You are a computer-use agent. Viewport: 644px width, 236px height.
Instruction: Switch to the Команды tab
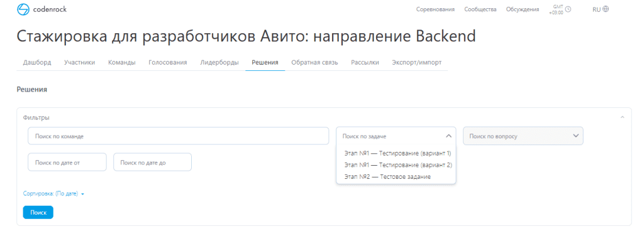pos(121,62)
